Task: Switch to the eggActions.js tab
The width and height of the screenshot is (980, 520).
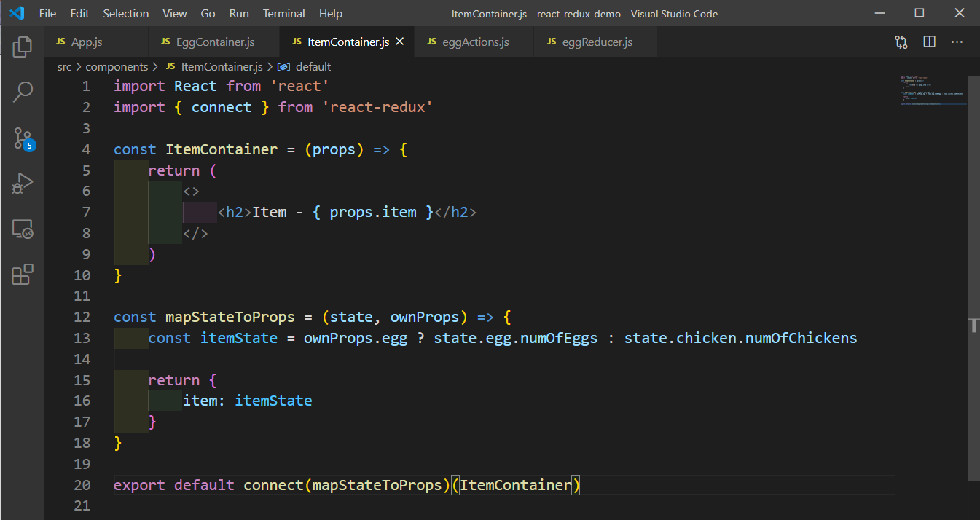Action: point(474,42)
